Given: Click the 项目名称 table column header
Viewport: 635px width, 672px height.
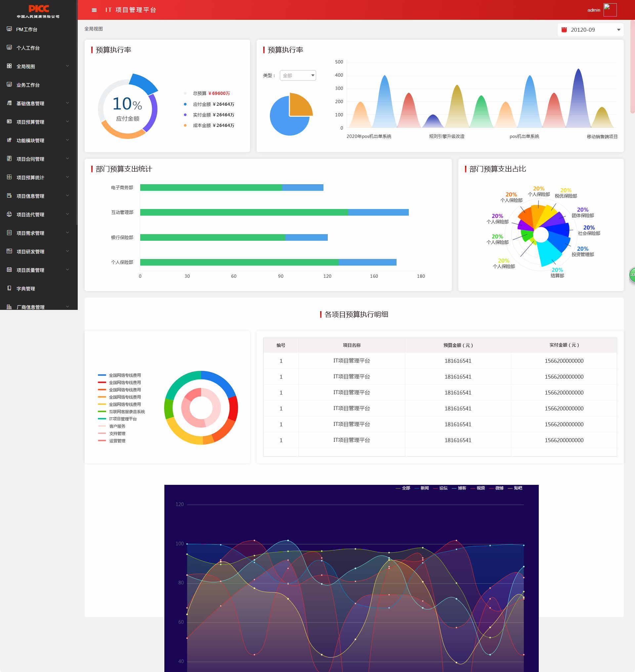Looking at the screenshot, I should [x=351, y=345].
